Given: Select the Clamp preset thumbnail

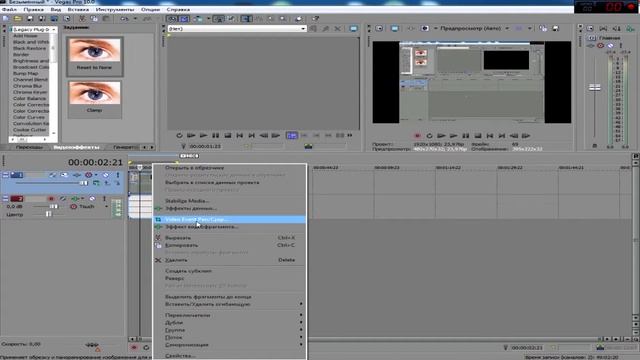Looking at the screenshot, I should (x=95, y=99).
